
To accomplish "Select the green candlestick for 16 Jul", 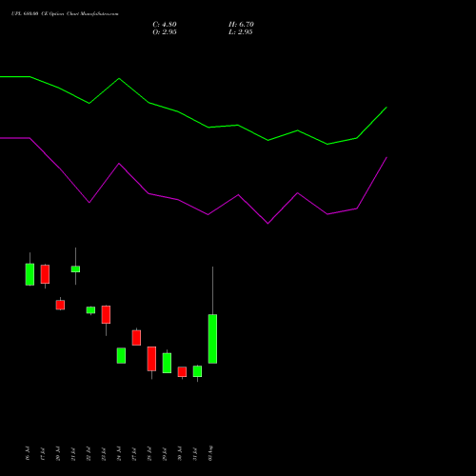I will [x=30, y=274].
